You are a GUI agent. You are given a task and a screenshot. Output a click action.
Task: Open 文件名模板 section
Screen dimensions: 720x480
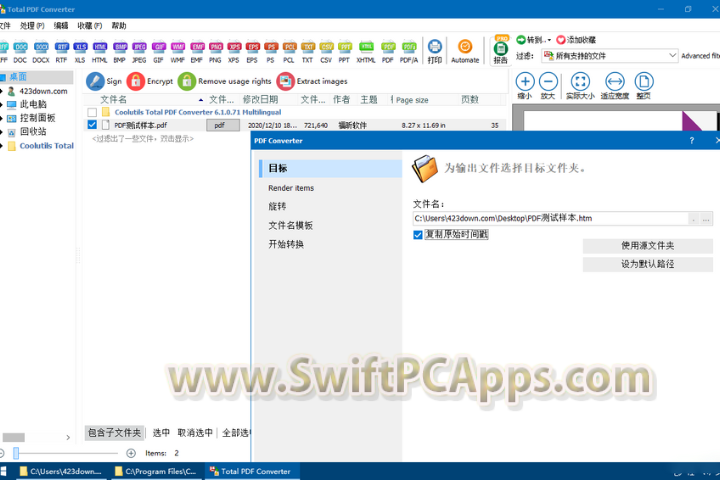pyautogui.click(x=291, y=226)
